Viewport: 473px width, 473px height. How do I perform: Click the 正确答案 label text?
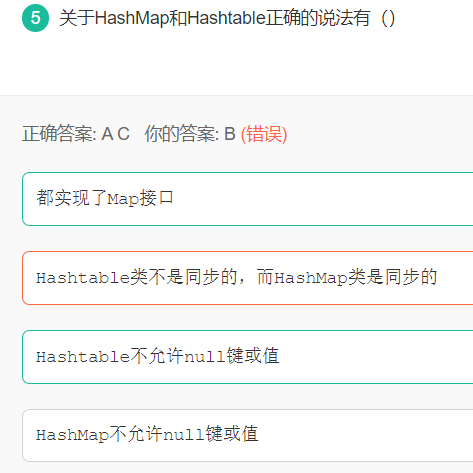click(x=59, y=134)
